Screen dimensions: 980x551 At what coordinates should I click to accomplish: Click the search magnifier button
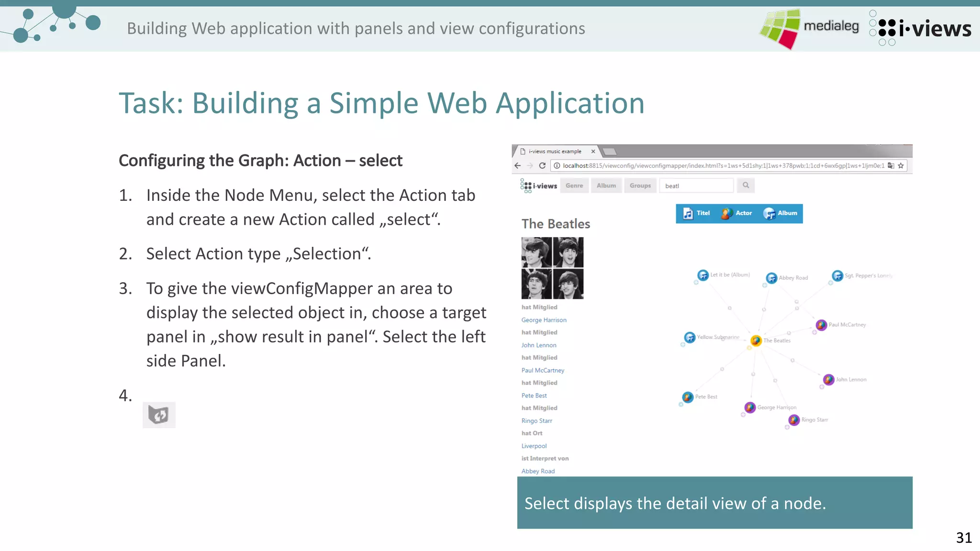[x=746, y=186]
